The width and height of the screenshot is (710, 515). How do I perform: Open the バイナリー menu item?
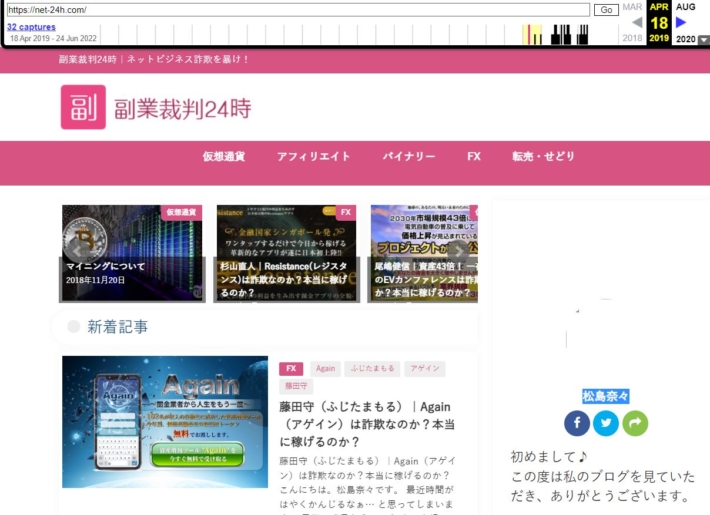(408, 156)
